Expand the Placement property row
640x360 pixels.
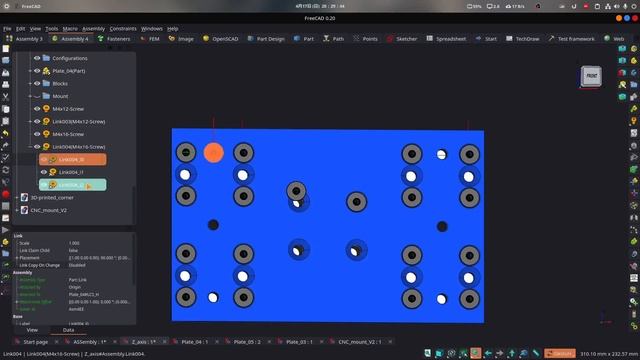click(17, 258)
